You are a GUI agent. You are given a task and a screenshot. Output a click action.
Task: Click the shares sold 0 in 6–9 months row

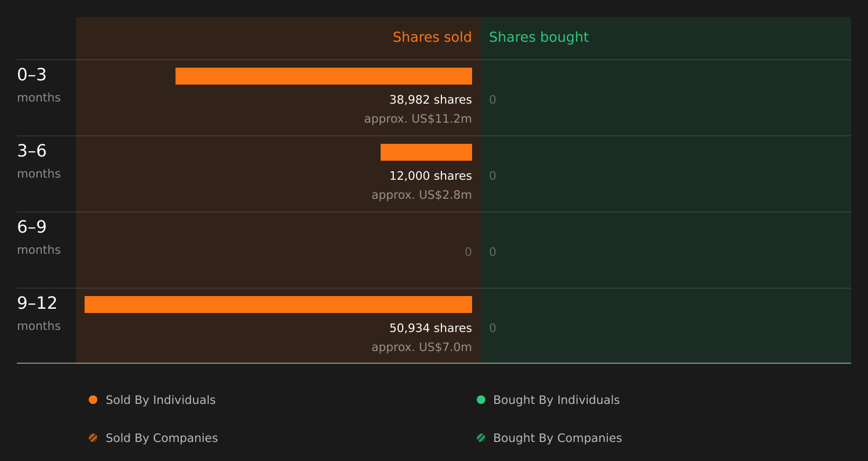coord(468,252)
